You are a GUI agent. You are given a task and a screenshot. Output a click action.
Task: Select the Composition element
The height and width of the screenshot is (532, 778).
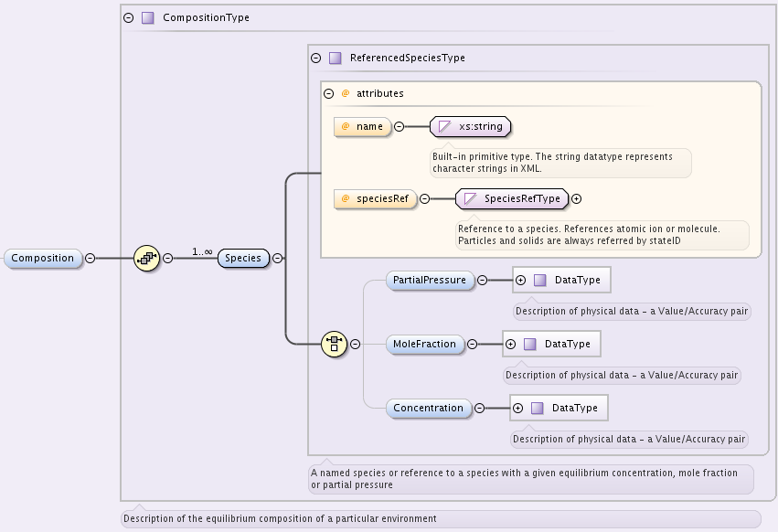pyautogui.click(x=43, y=259)
